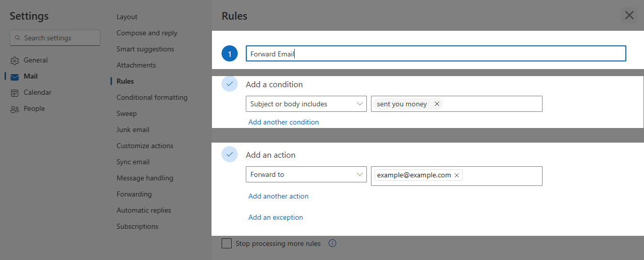Click 'Add another condition' link
Viewport: 644px width, 260px height.
pyautogui.click(x=284, y=122)
